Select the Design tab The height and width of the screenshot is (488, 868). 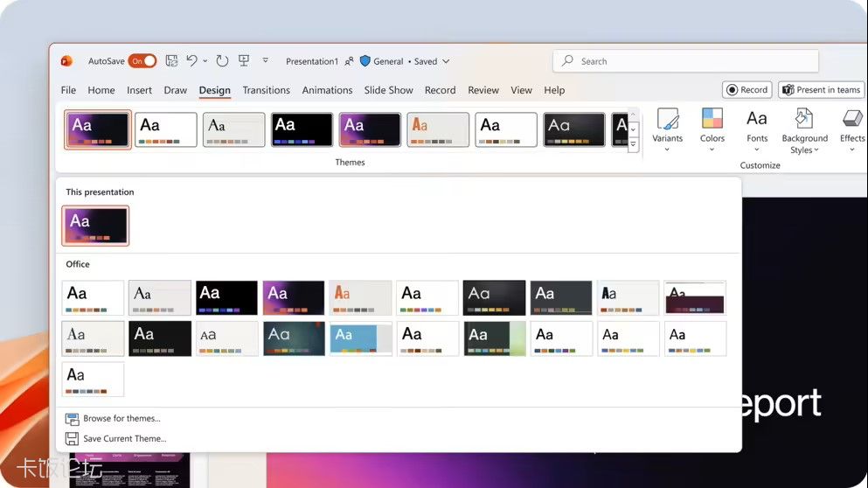(x=215, y=90)
